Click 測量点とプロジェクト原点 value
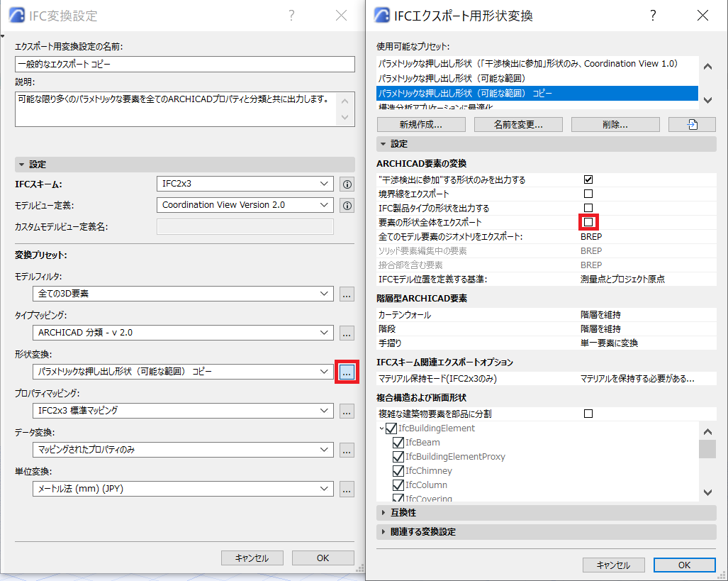Image resolution: width=728 pixels, height=581 pixels. [622, 280]
